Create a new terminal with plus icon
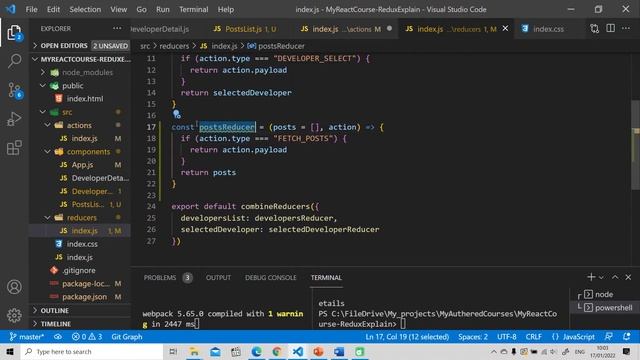Viewport: 640px width, 360px height. click(591, 277)
